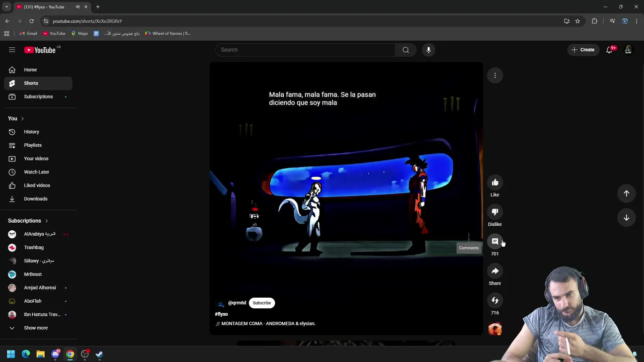This screenshot has width=644, height=362.
Task: Open the Short's three-dot more options
Action: (495, 75)
